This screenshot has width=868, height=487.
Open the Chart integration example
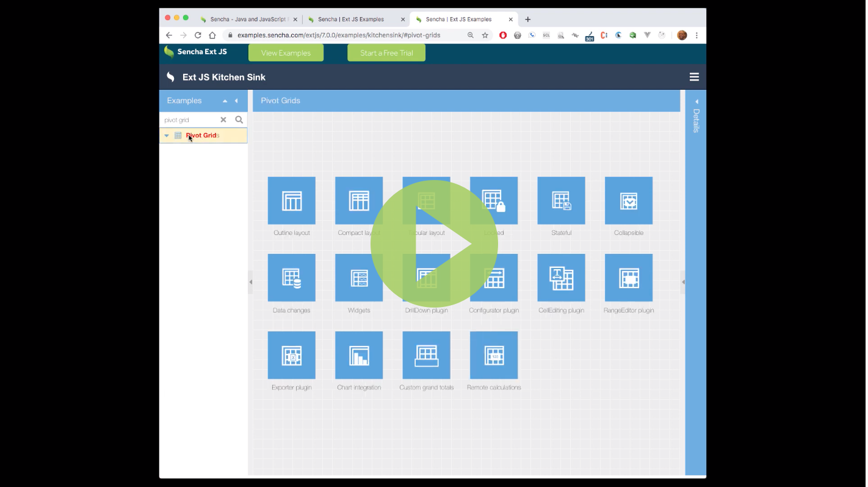tap(359, 355)
